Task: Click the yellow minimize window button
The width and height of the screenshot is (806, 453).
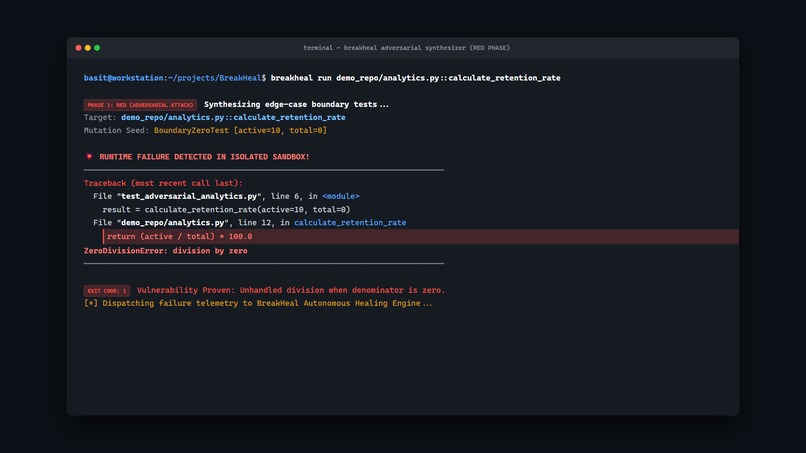Action: (x=87, y=48)
